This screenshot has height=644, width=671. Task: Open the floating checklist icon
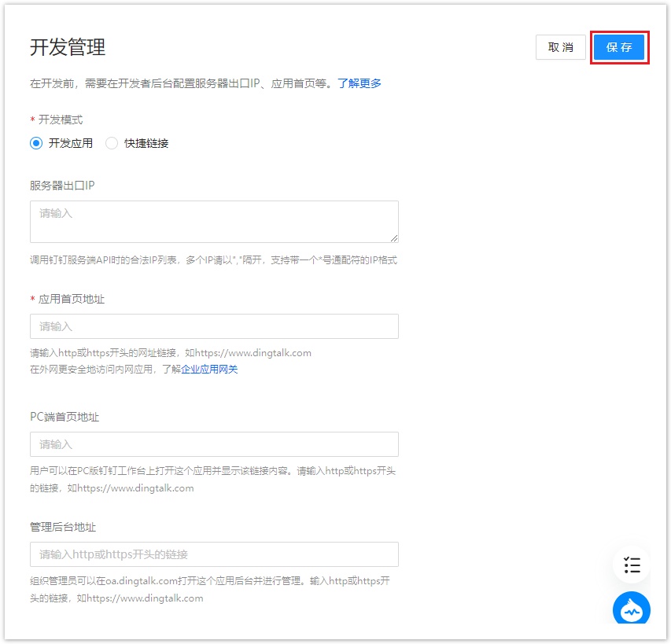[632, 565]
